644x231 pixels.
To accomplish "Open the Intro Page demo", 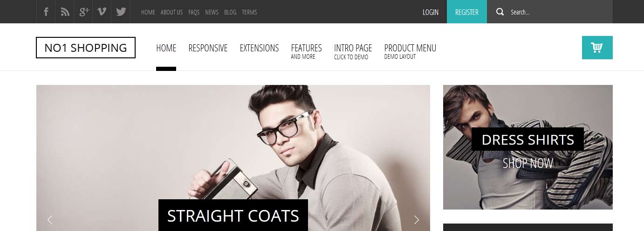I will coord(353,51).
